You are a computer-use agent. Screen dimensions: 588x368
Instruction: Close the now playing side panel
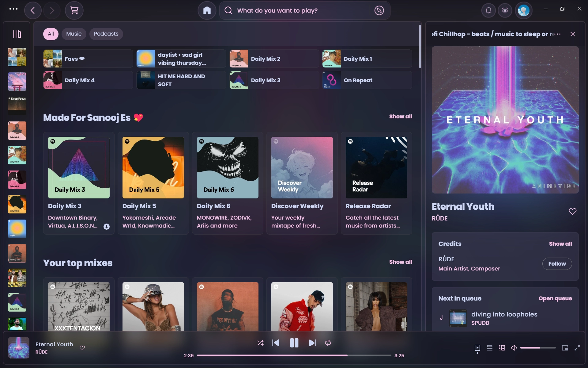pyautogui.click(x=573, y=34)
